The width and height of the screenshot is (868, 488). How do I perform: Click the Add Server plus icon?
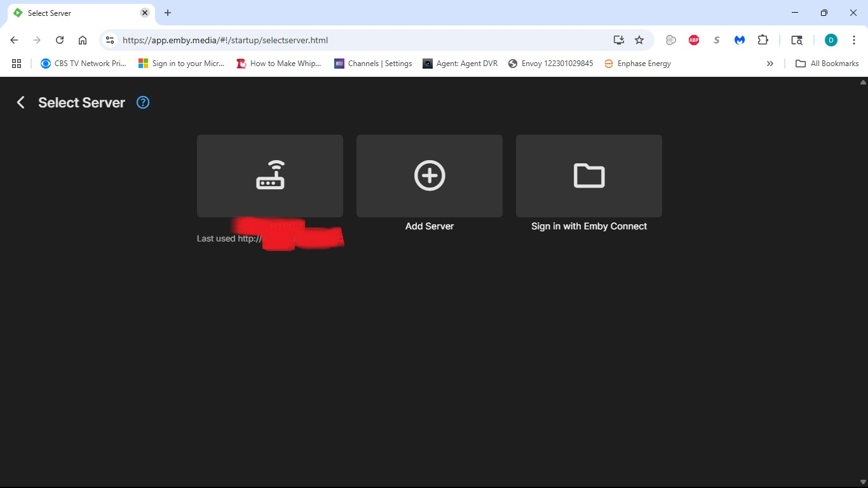click(430, 175)
